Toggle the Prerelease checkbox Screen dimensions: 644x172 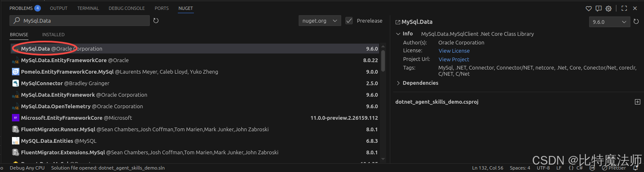coord(349,21)
